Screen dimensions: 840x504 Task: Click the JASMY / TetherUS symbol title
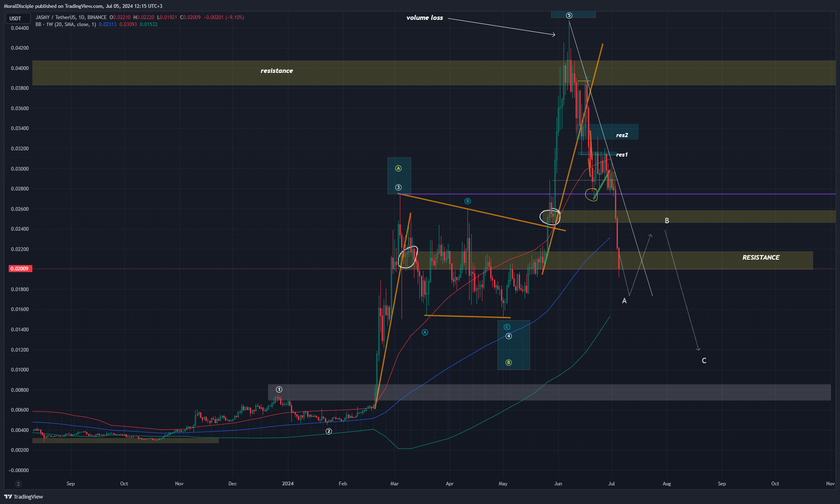71,17
